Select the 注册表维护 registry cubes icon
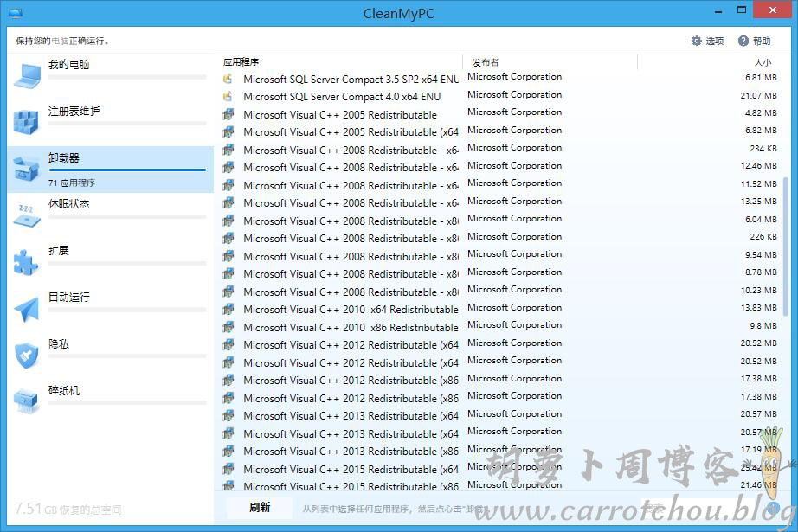798x532 pixels. pyautogui.click(x=26, y=122)
